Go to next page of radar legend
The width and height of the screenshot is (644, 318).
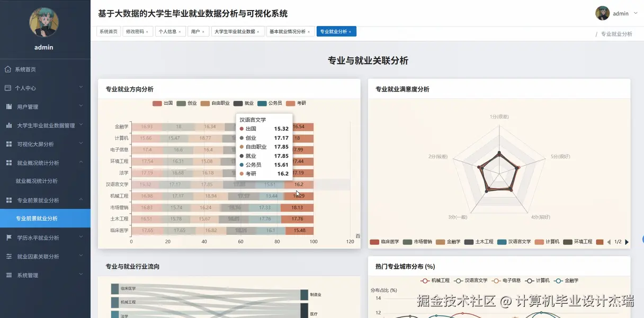[627, 242]
